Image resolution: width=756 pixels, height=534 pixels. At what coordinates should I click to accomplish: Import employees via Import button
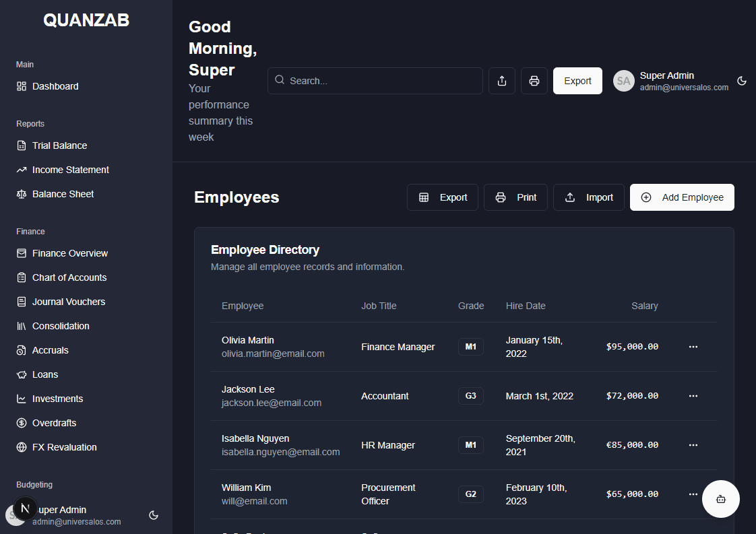pos(589,197)
